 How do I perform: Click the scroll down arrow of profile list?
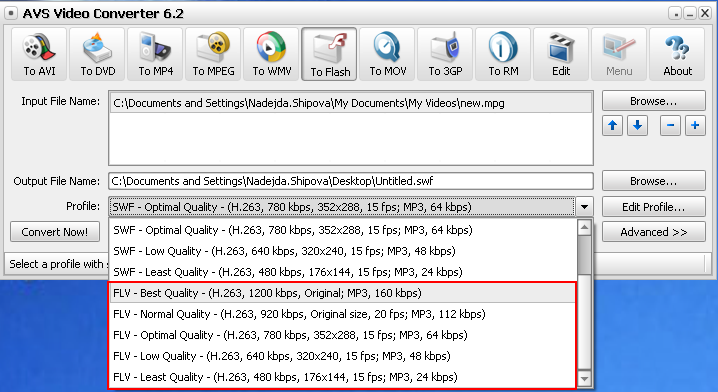pos(584,378)
